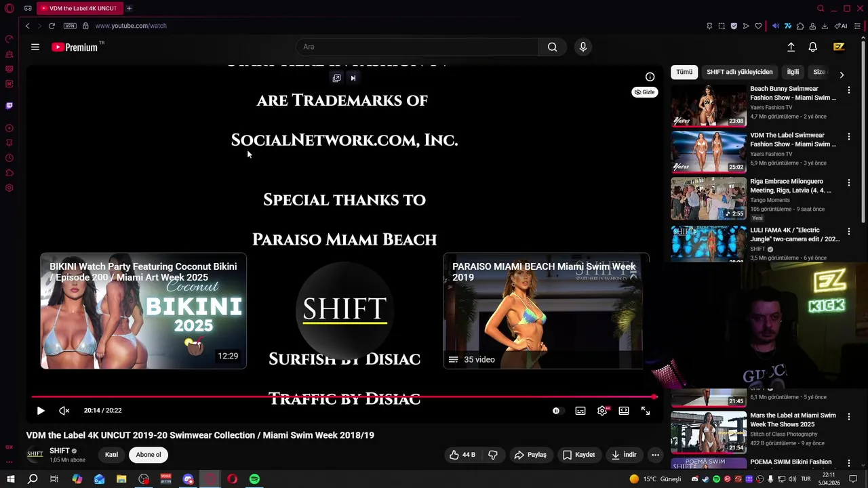Viewport: 868px width, 488px height.
Task: Open the YouTube hamburger guide menu
Action: point(35,47)
